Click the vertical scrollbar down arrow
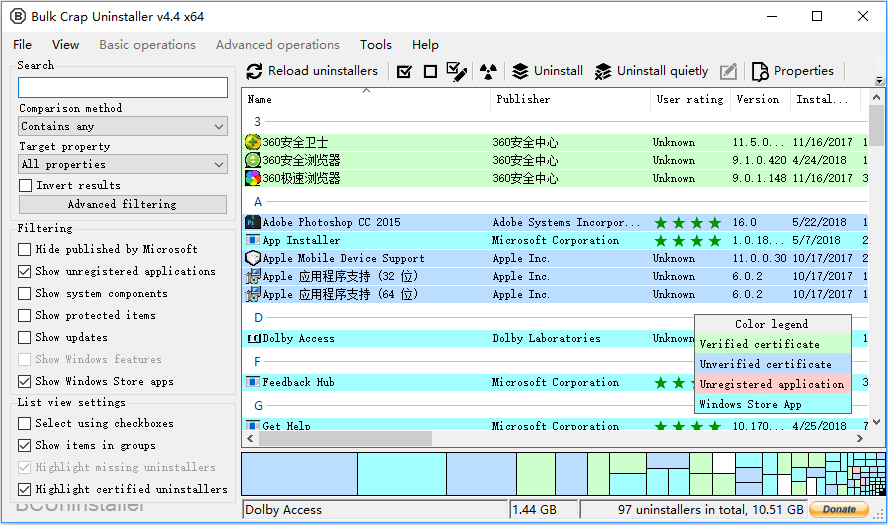888x525 pixels. coord(877,422)
